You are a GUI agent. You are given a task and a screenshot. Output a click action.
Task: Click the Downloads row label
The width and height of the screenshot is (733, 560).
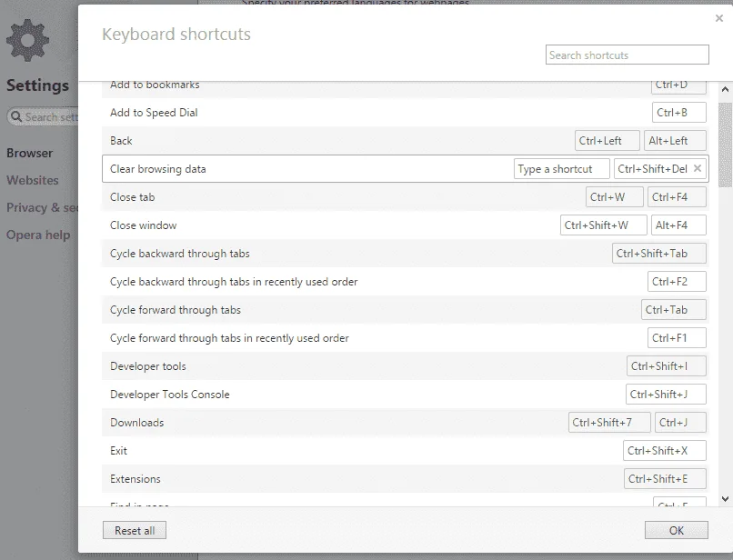pyautogui.click(x=137, y=422)
